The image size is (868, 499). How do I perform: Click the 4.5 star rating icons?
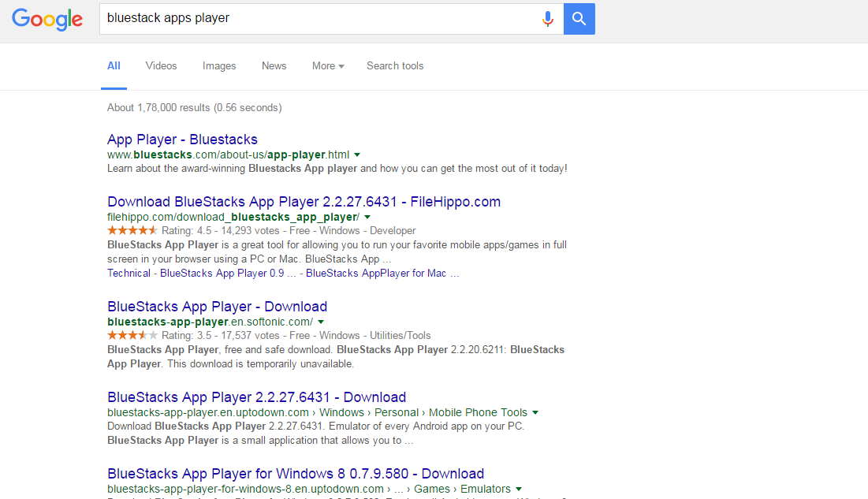(x=132, y=230)
